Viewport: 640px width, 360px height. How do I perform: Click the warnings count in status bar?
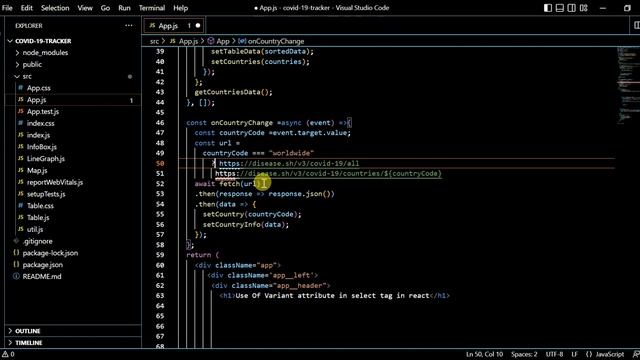coord(8,354)
